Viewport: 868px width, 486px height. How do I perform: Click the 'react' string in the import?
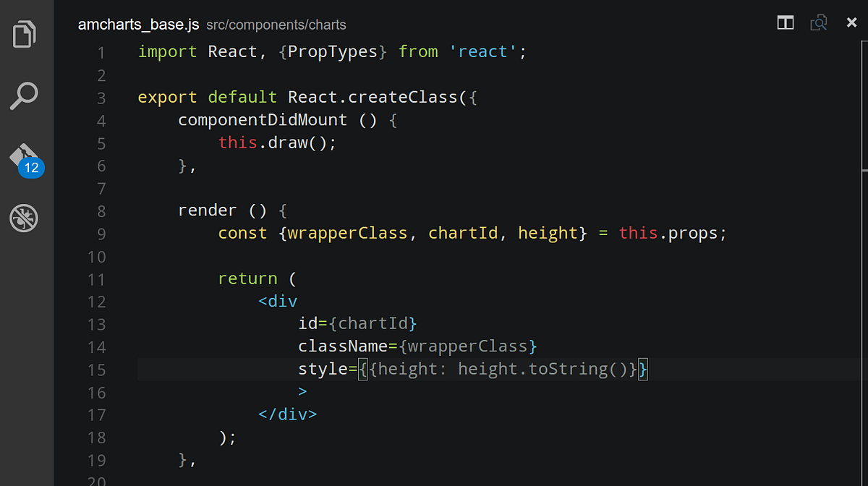(x=485, y=51)
